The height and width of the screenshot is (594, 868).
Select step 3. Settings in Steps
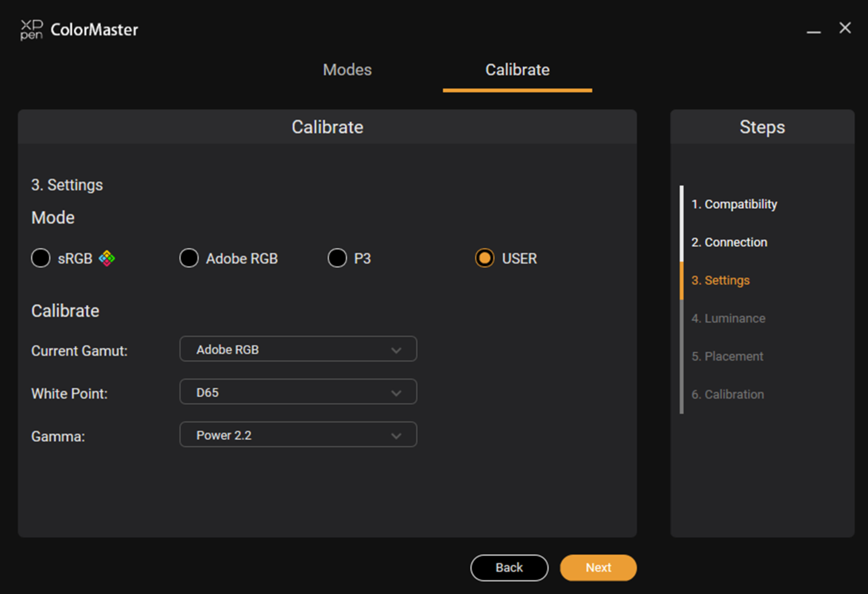(x=720, y=280)
